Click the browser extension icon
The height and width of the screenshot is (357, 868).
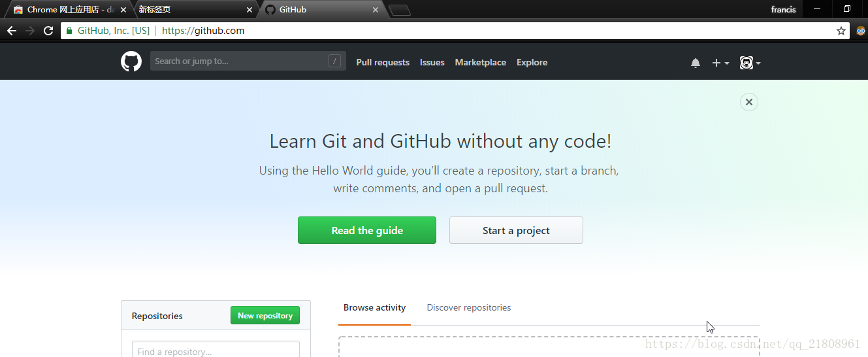[861, 31]
